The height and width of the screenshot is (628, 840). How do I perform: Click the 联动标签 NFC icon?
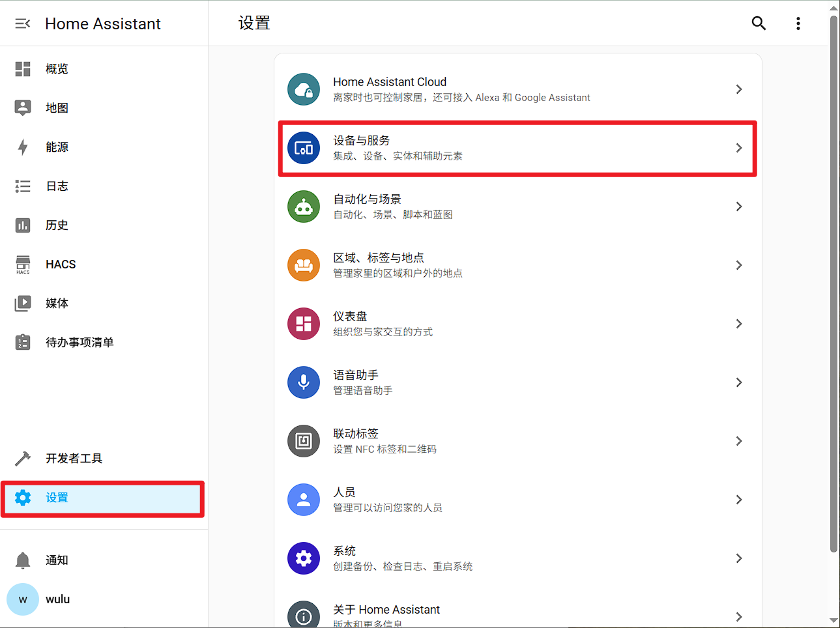click(304, 441)
